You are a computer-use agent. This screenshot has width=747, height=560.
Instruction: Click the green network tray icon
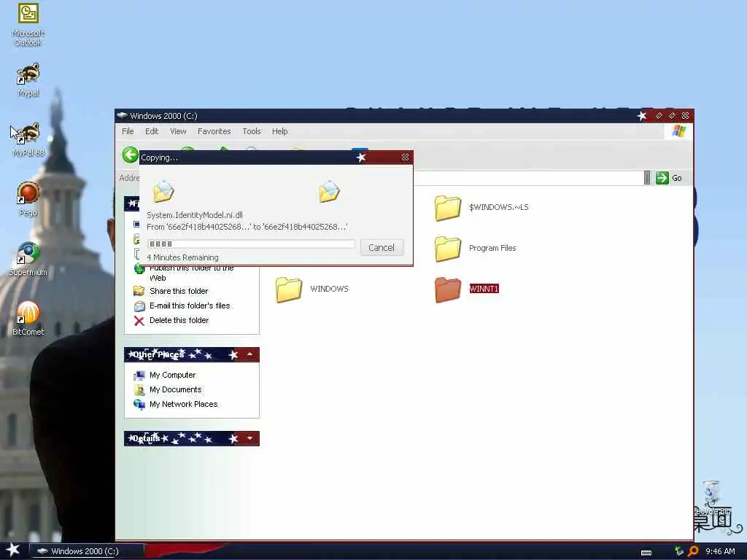click(679, 551)
